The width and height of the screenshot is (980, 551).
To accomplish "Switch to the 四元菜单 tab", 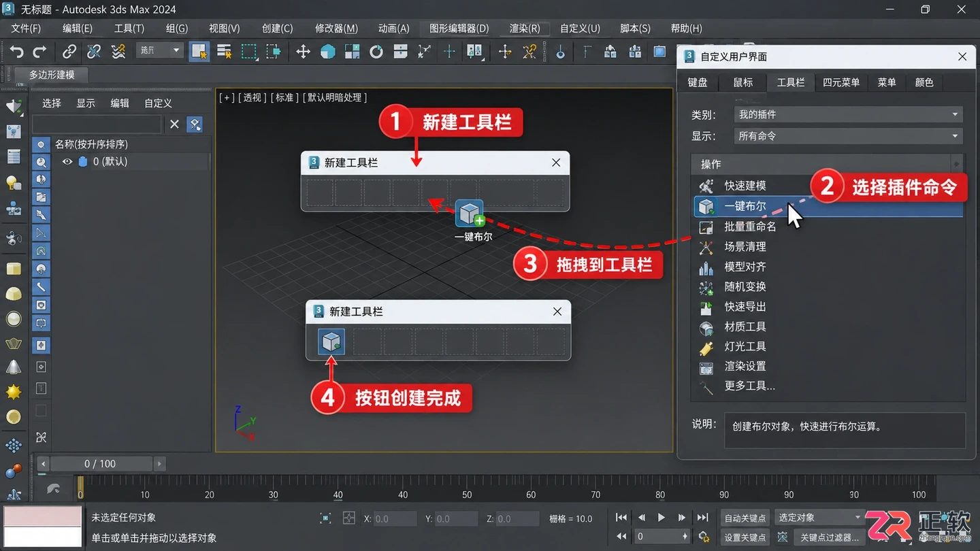I will click(841, 82).
